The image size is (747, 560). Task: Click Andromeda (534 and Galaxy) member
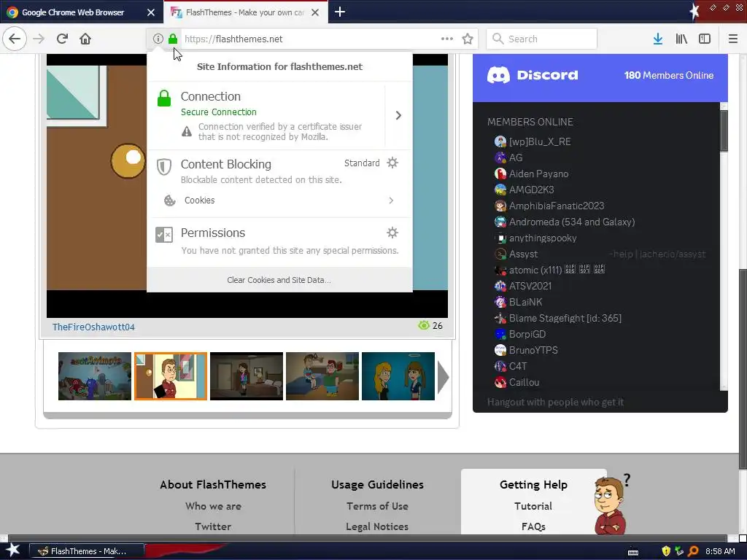(565, 222)
